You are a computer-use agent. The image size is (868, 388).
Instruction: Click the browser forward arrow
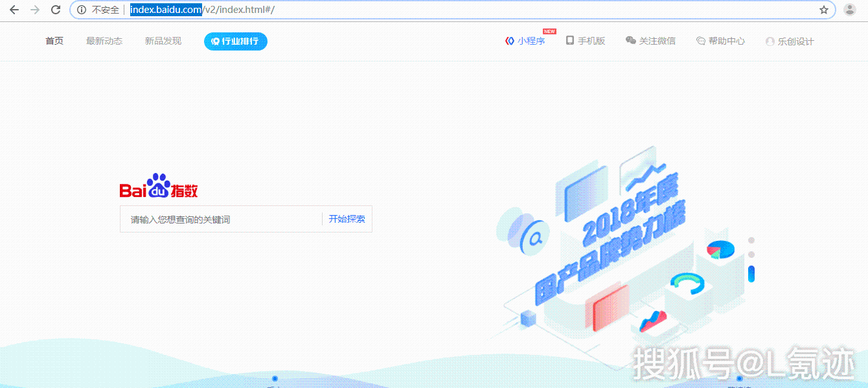pos(35,10)
